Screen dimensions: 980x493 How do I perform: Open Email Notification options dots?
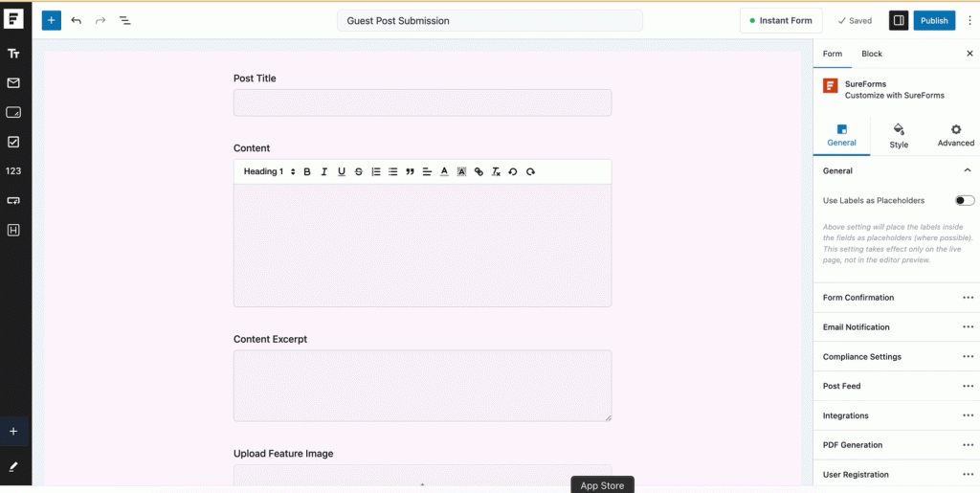tap(969, 326)
